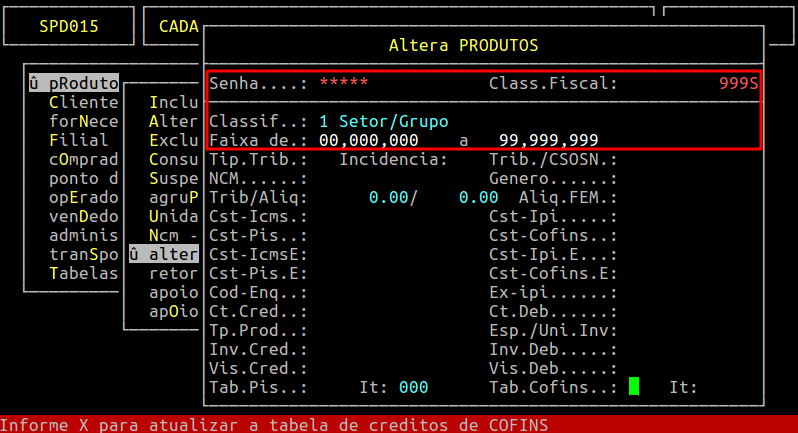Choose Inclu in the product submenu
This screenshot has width=798, height=433.
click(x=173, y=102)
